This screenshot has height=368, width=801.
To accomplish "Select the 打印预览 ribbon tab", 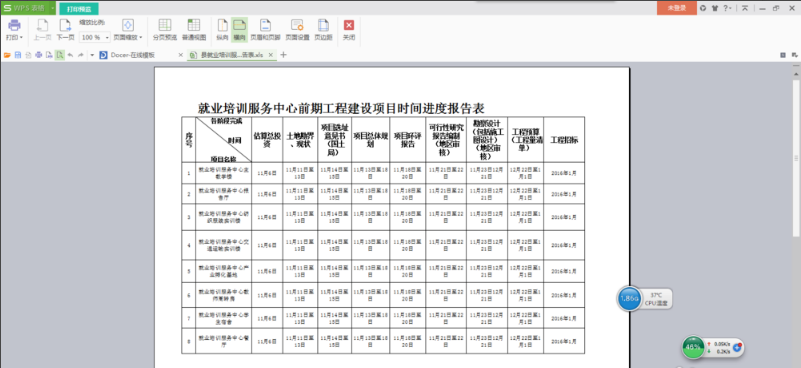I will click(x=79, y=9).
